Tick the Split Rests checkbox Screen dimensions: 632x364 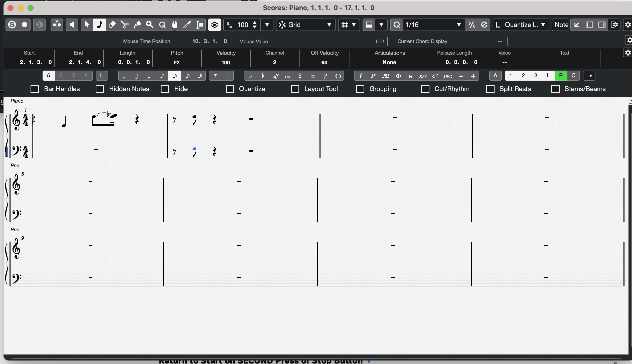pyautogui.click(x=490, y=89)
